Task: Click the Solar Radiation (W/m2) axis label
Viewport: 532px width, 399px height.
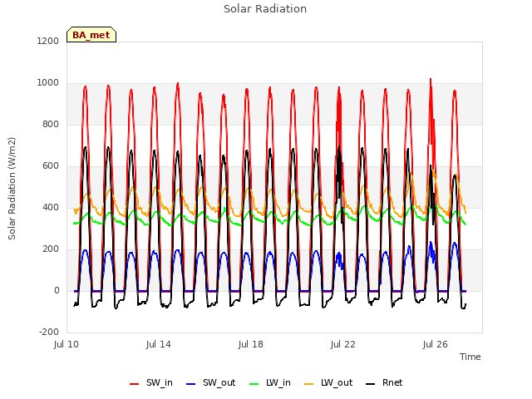Action: [12, 189]
